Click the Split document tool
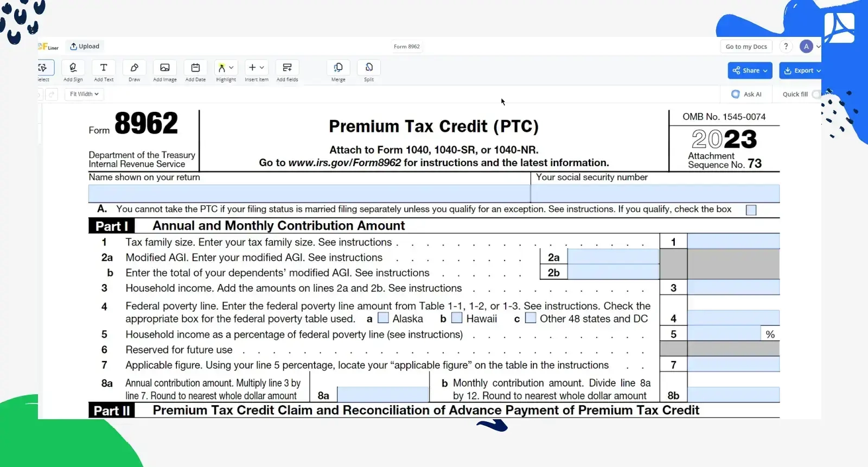The image size is (868, 467). [369, 71]
